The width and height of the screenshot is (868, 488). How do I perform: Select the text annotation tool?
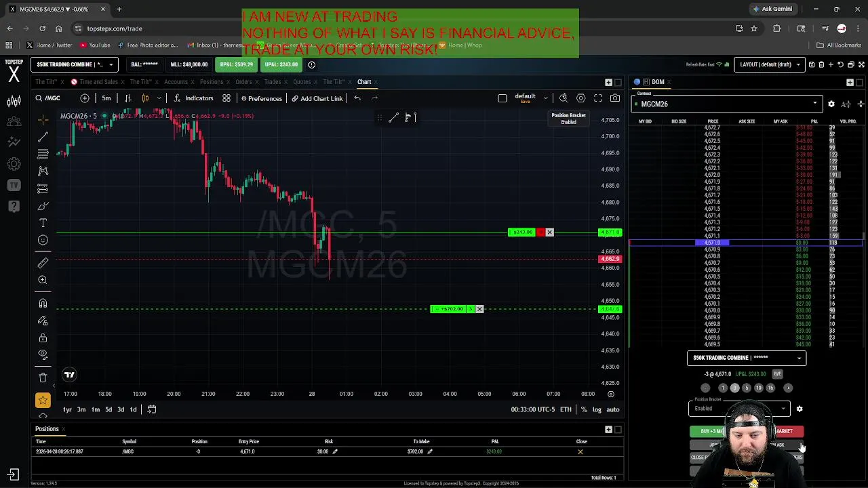[43, 223]
